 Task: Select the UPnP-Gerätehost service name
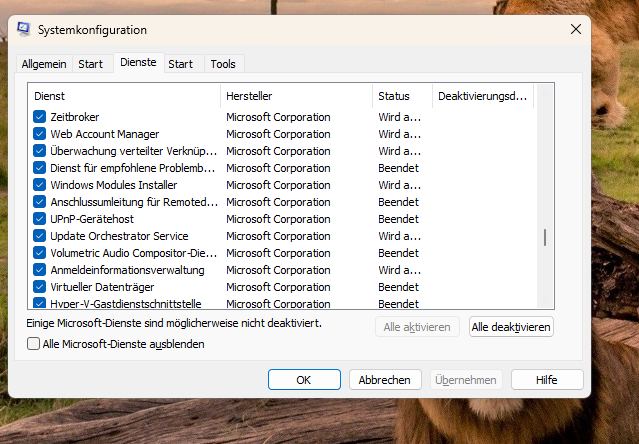coord(92,219)
